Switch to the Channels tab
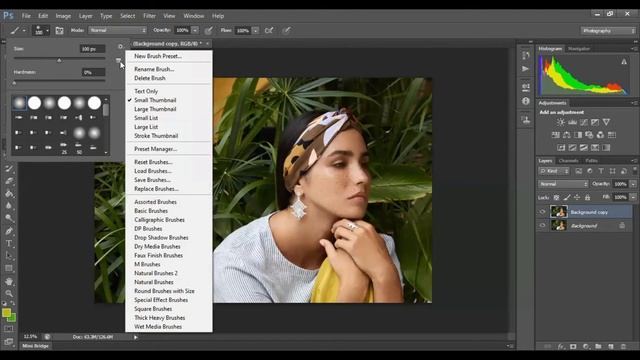This screenshot has height=360, width=640. [x=569, y=161]
